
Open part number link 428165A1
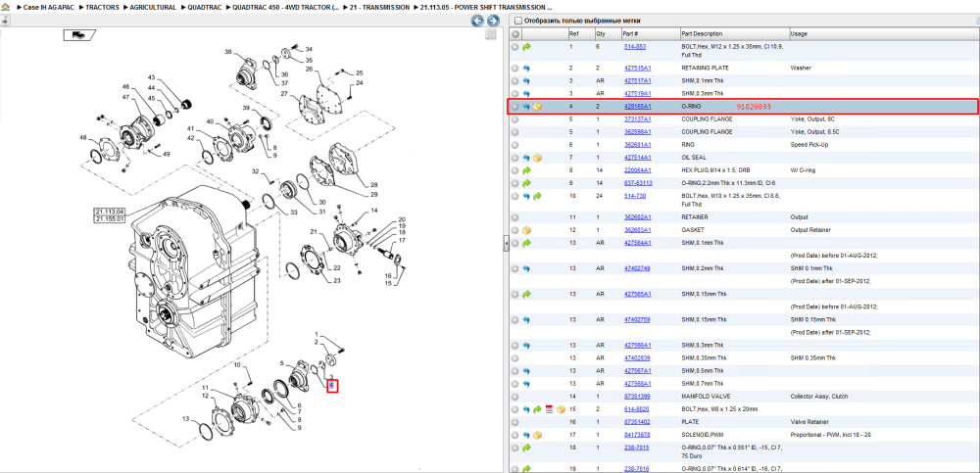point(638,107)
